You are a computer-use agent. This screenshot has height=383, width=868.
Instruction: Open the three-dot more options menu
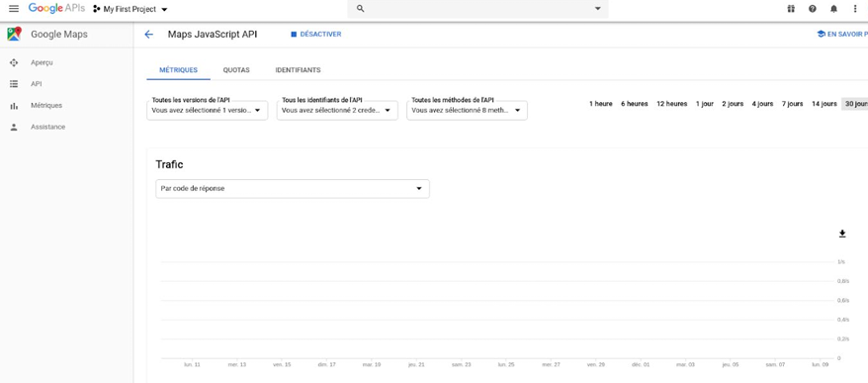pyautogui.click(x=855, y=9)
